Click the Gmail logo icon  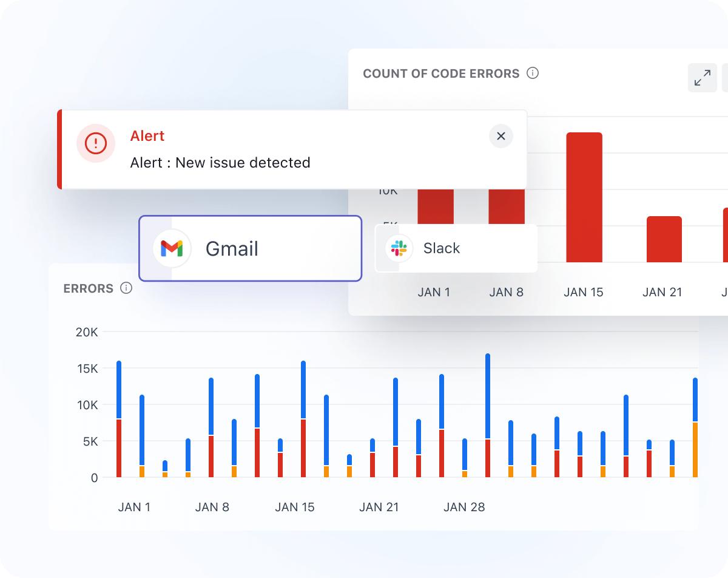tap(172, 248)
